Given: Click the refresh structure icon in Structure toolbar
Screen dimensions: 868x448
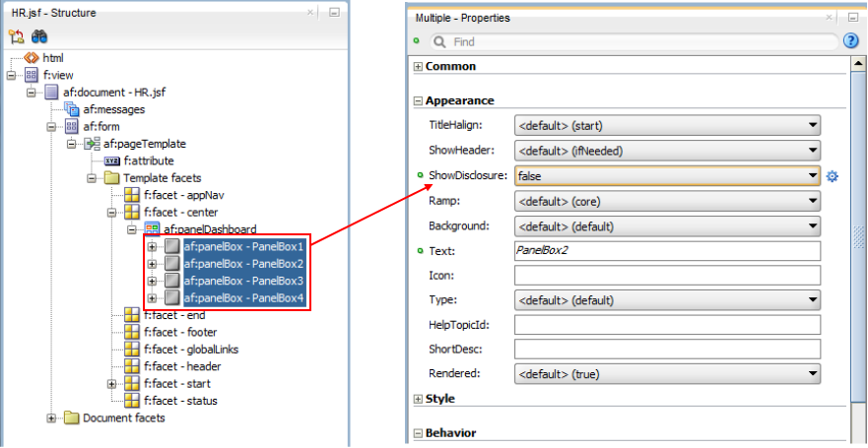Looking at the screenshot, I should pos(16,37).
